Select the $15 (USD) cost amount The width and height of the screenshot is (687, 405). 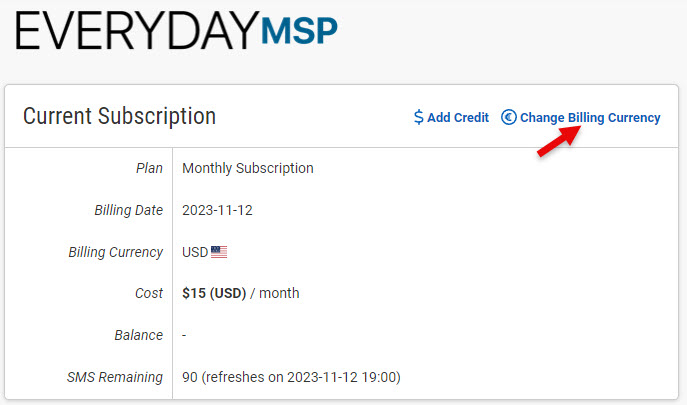[216, 293]
